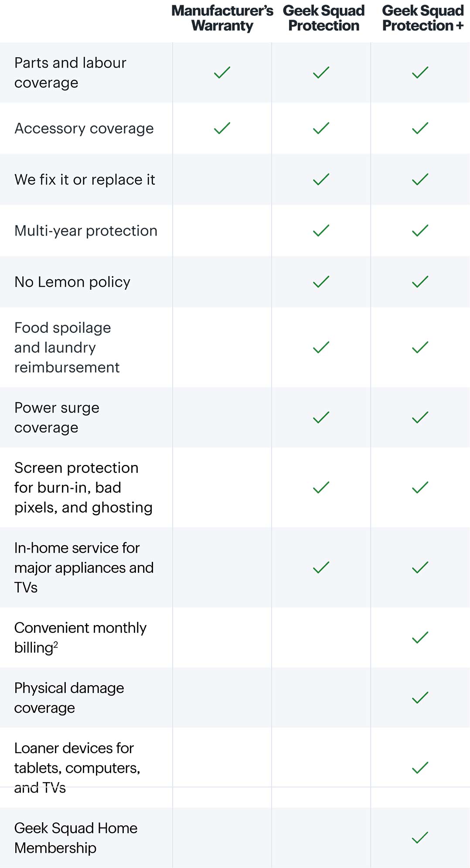Image resolution: width=470 pixels, height=868 pixels.
Task: Click the checkmark for Convenient monthly billing
Action: 420,638
